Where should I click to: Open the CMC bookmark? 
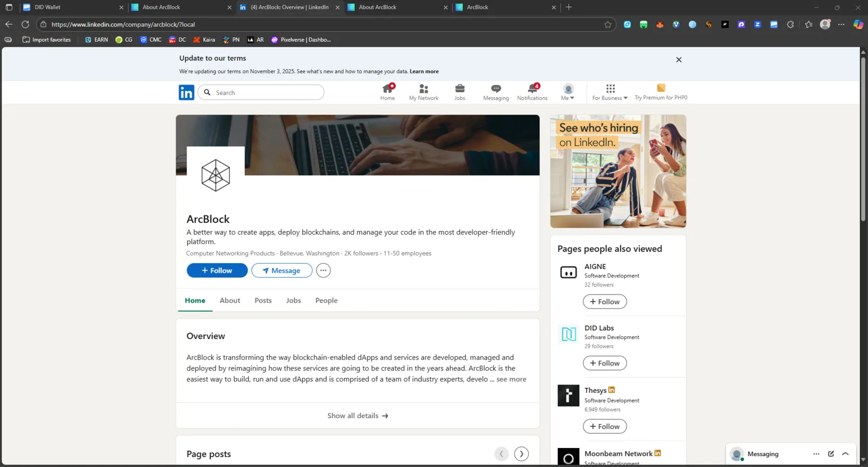pos(151,40)
